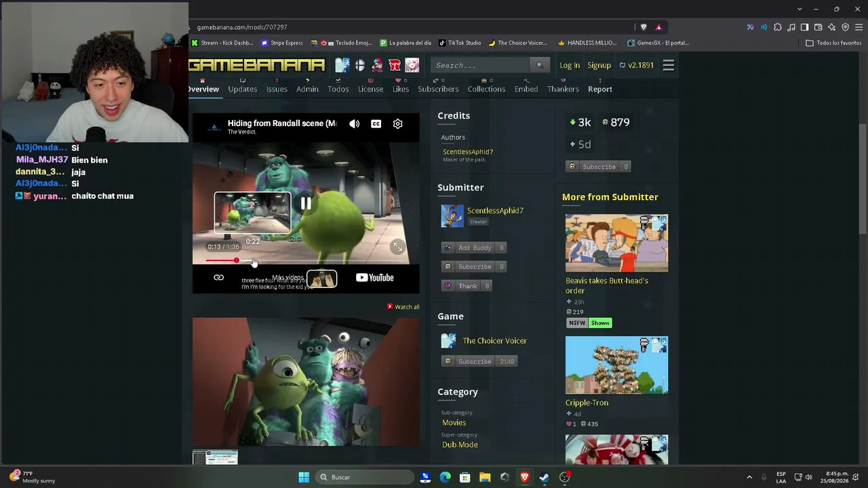The height and width of the screenshot is (488, 868).
Task: Open the ScentlessAphid7 submitter avatar
Action: (452, 216)
